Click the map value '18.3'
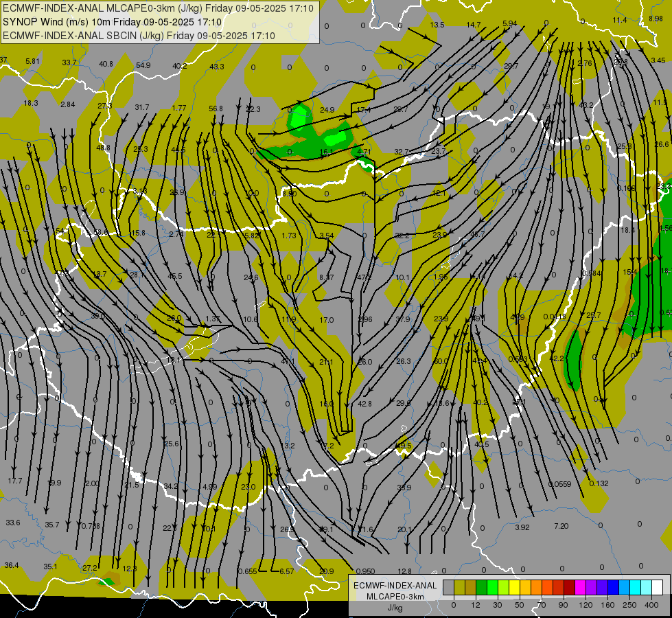This screenshot has width=672, height=618. (x=31, y=103)
